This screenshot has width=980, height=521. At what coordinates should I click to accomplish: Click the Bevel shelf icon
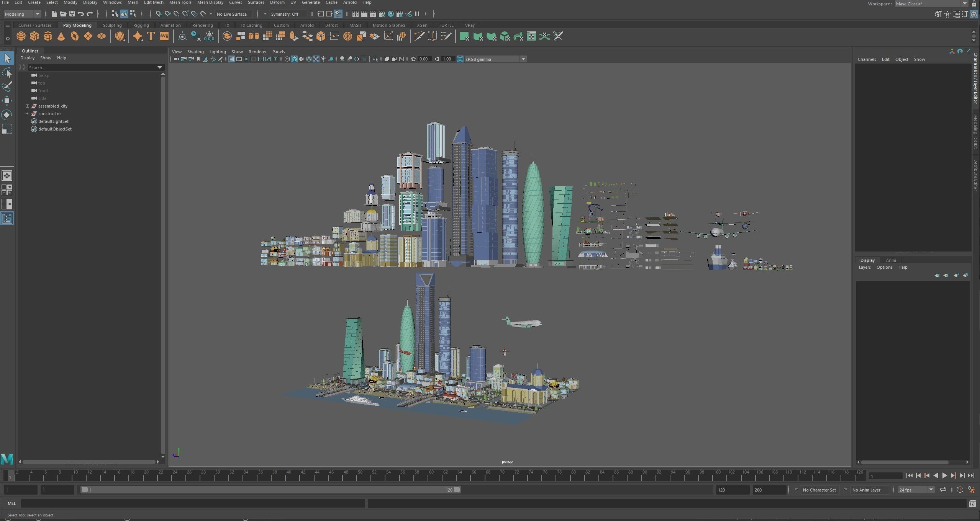[x=321, y=36]
